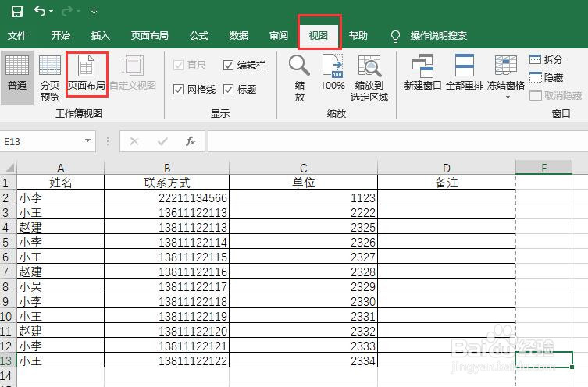
Task: Select row 1 header
Action: pos(9,183)
